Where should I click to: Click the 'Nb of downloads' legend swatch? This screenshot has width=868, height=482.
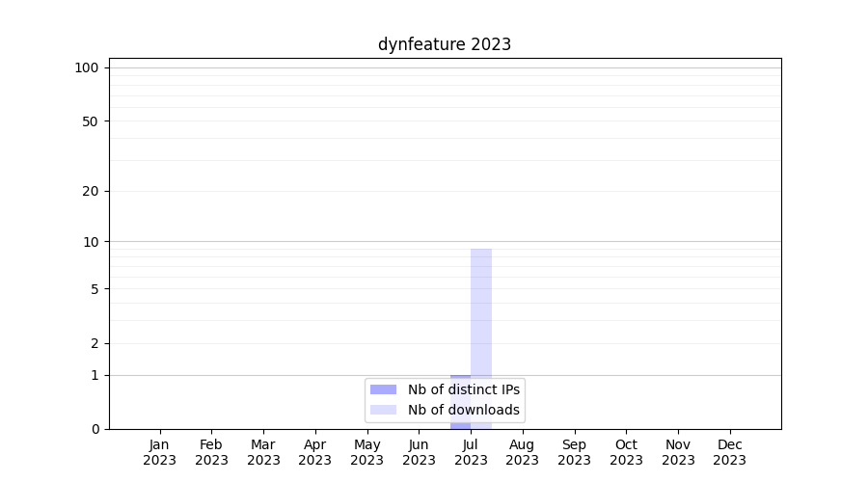click(x=383, y=410)
